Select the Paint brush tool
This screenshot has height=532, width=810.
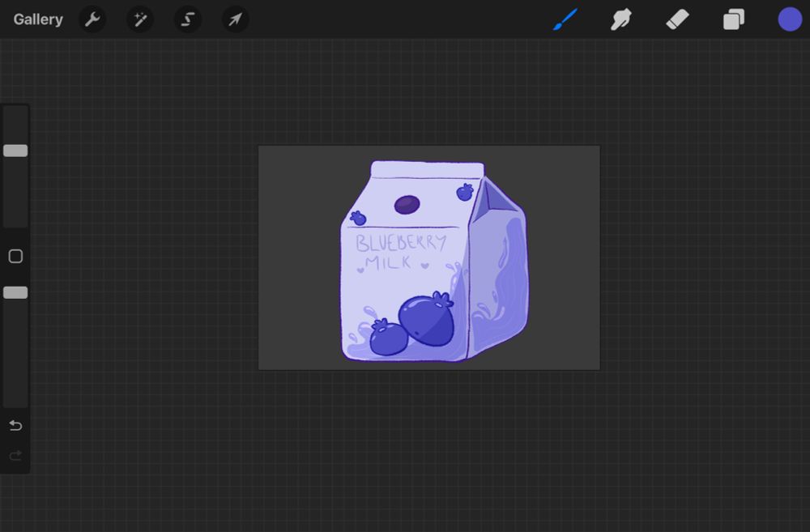click(565, 19)
